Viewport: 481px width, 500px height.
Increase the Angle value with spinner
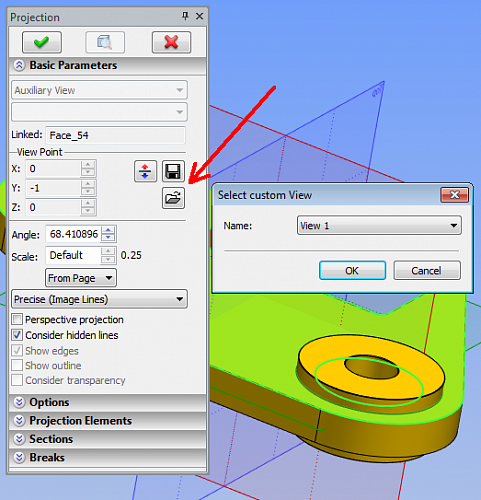pos(108,230)
